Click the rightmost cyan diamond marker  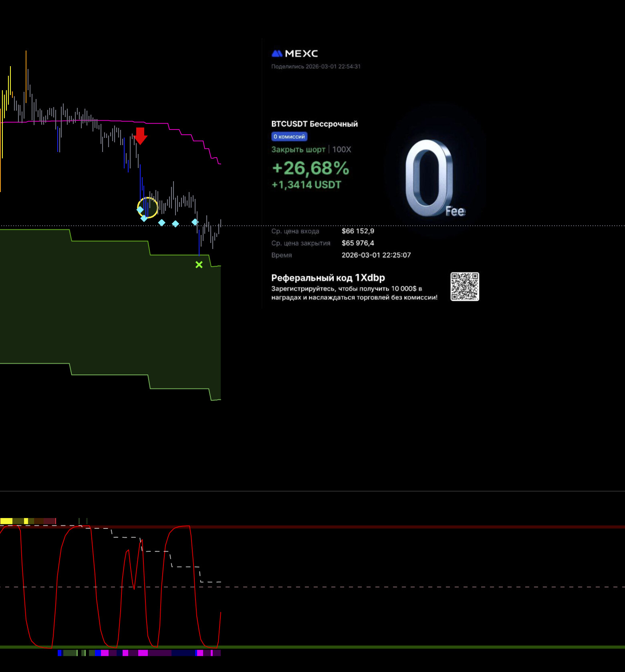pos(195,222)
